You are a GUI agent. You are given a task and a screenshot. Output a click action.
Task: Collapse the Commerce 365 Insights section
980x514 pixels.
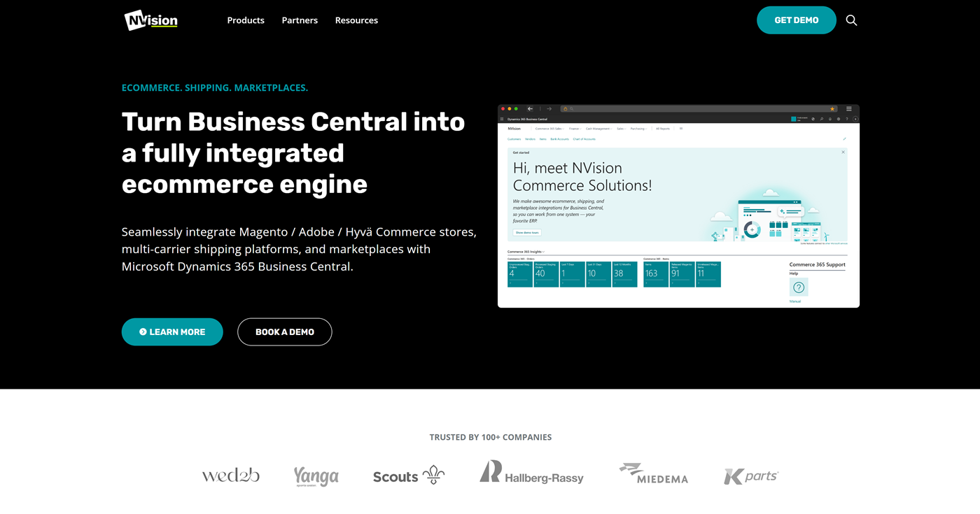coord(543,252)
